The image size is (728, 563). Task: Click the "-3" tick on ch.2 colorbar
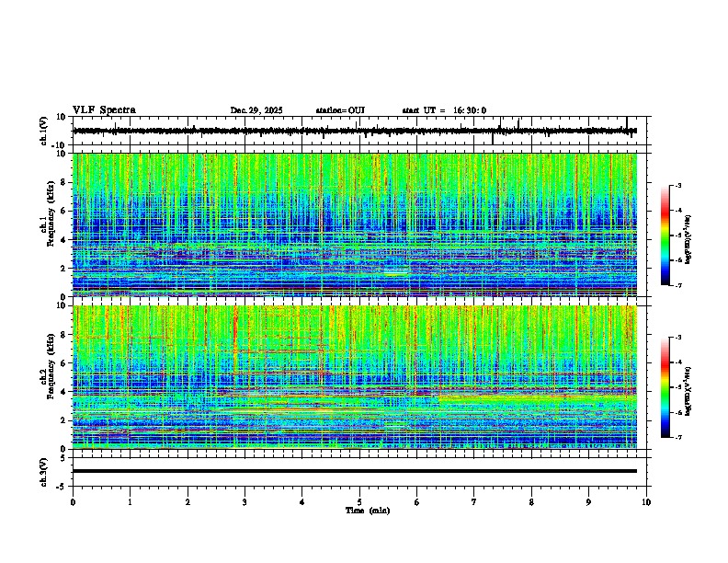pyautogui.click(x=677, y=338)
